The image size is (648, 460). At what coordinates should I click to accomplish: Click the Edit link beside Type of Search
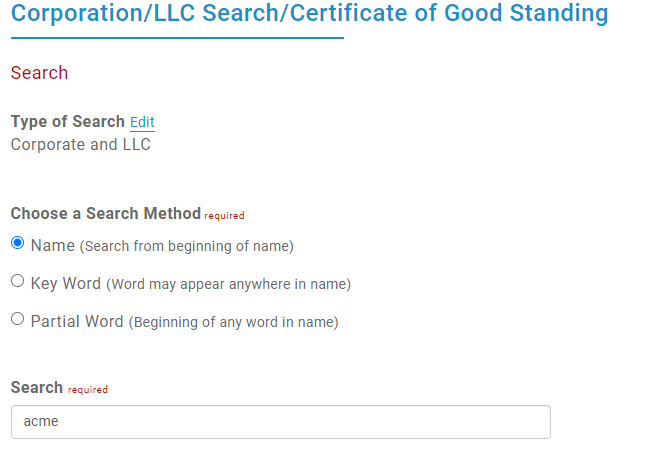point(142,122)
